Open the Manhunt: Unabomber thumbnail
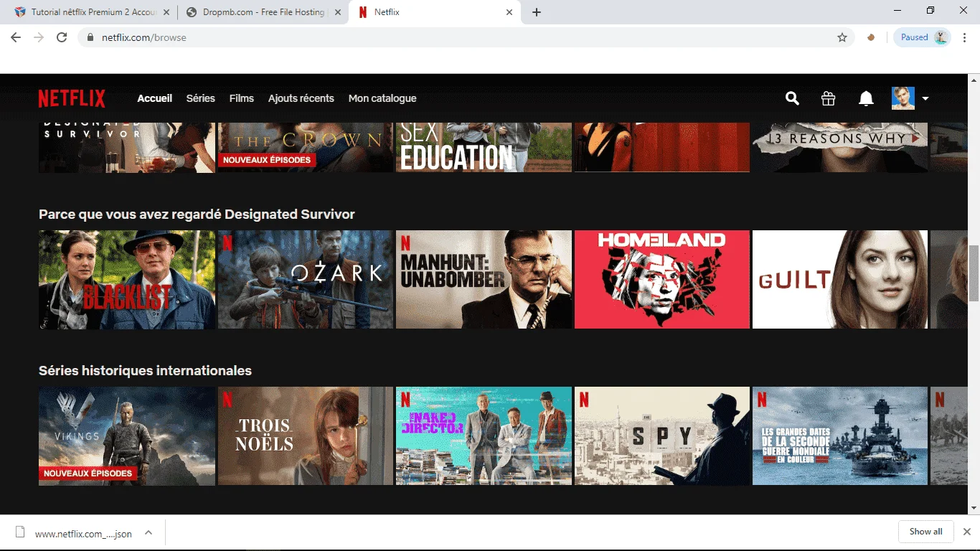 click(484, 280)
